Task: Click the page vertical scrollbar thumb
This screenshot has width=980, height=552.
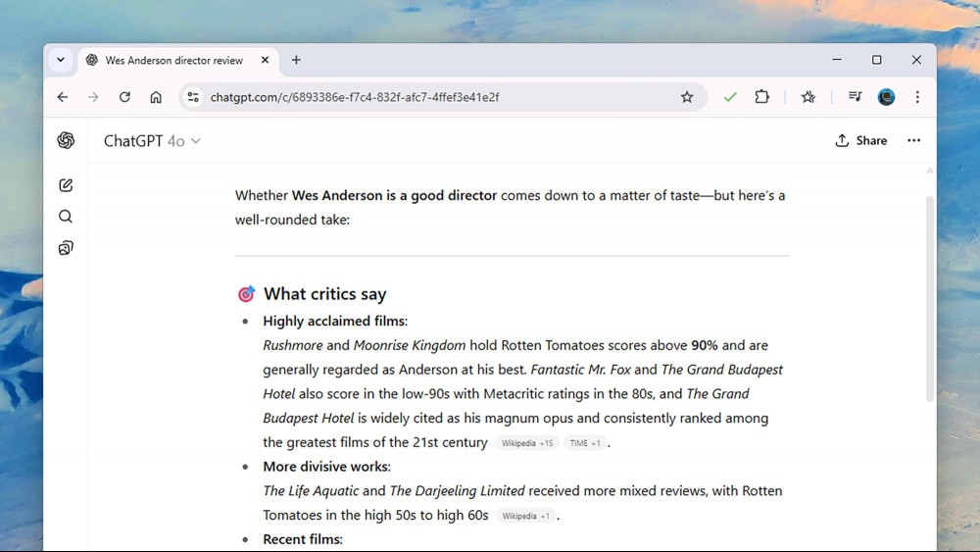Action: [x=929, y=298]
